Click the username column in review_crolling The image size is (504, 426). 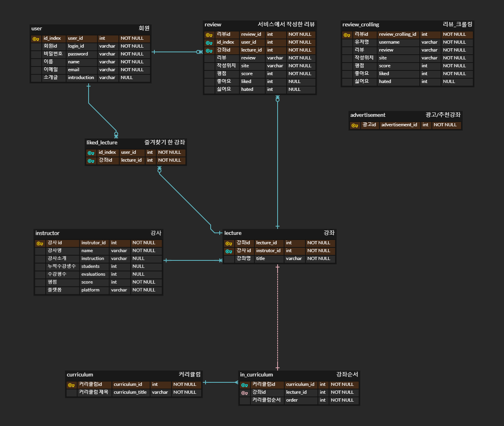(389, 42)
